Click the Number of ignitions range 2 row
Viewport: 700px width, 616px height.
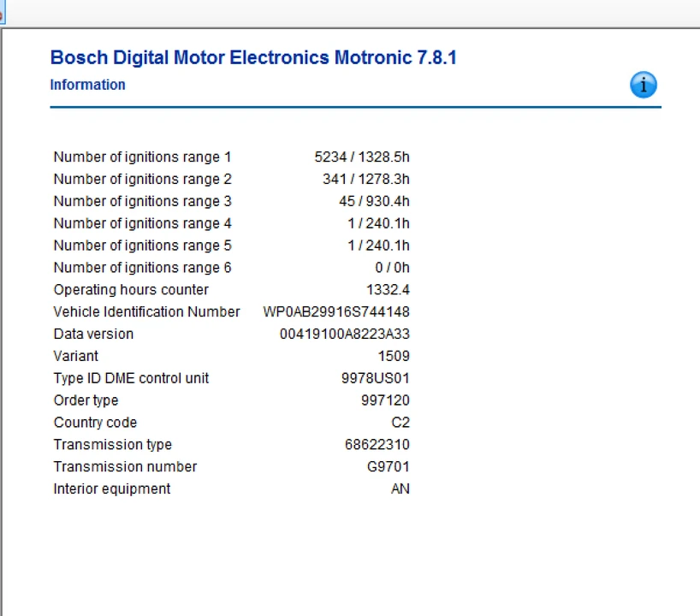(x=231, y=179)
